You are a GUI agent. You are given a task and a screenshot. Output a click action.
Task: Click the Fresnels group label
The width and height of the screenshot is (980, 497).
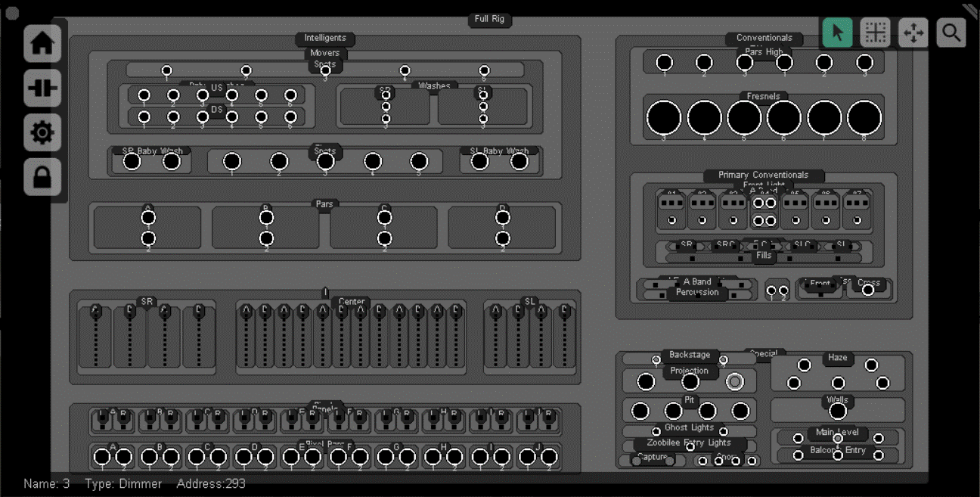763,96
